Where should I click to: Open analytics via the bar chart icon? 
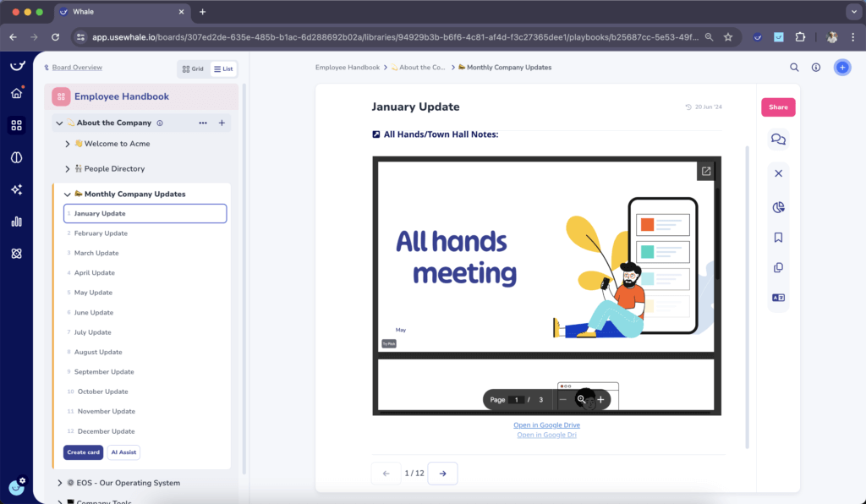click(16, 222)
